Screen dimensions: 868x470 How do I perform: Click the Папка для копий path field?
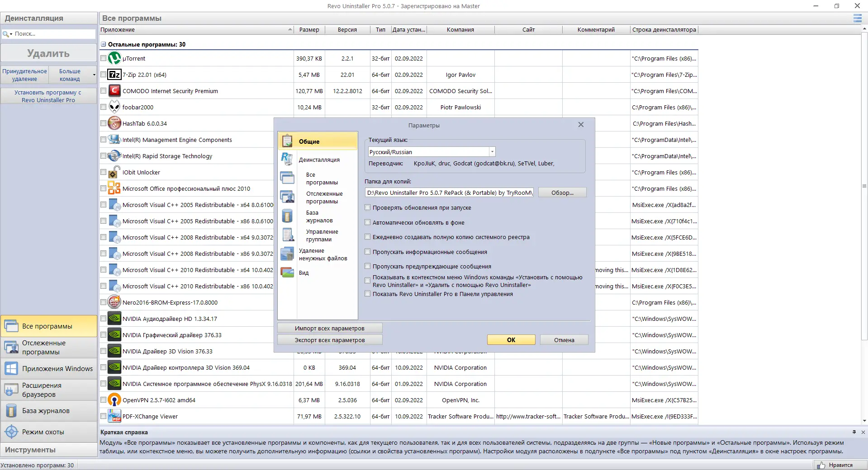click(x=449, y=193)
